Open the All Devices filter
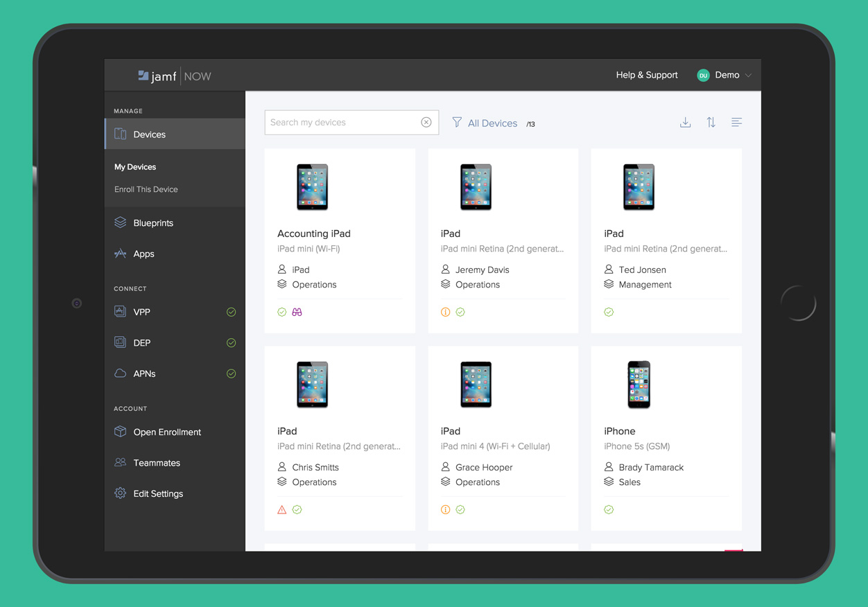The width and height of the screenshot is (868, 607). tap(492, 123)
